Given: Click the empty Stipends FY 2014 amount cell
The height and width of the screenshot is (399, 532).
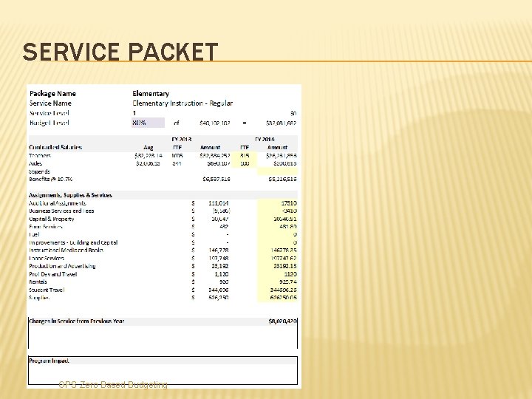Looking at the screenshot, I should (277, 171).
